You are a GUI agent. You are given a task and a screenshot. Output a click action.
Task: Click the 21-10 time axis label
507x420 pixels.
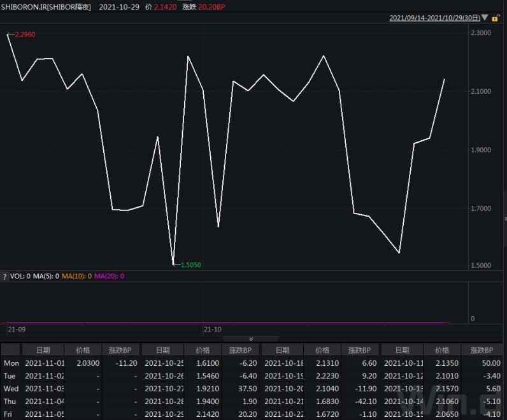click(x=212, y=329)
